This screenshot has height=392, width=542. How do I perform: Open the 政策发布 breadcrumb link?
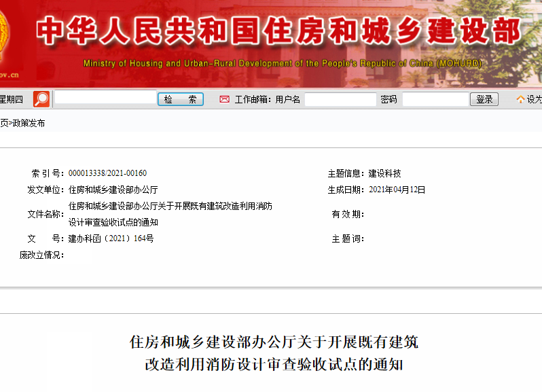29,123
